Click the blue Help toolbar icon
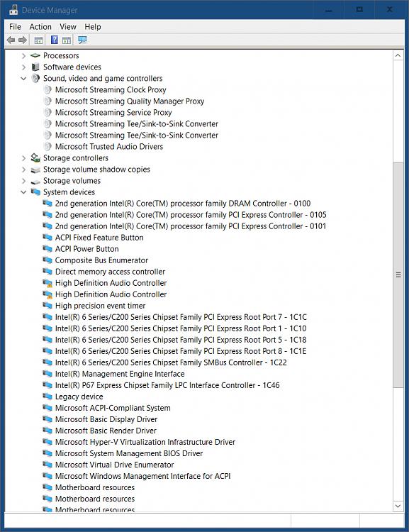The width and height of the screenshot is (409, 532). [x=55, y=40]
